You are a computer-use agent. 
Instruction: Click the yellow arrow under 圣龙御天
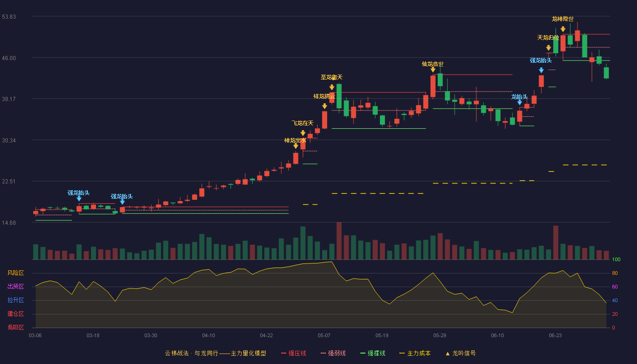(x=332, y=87)
